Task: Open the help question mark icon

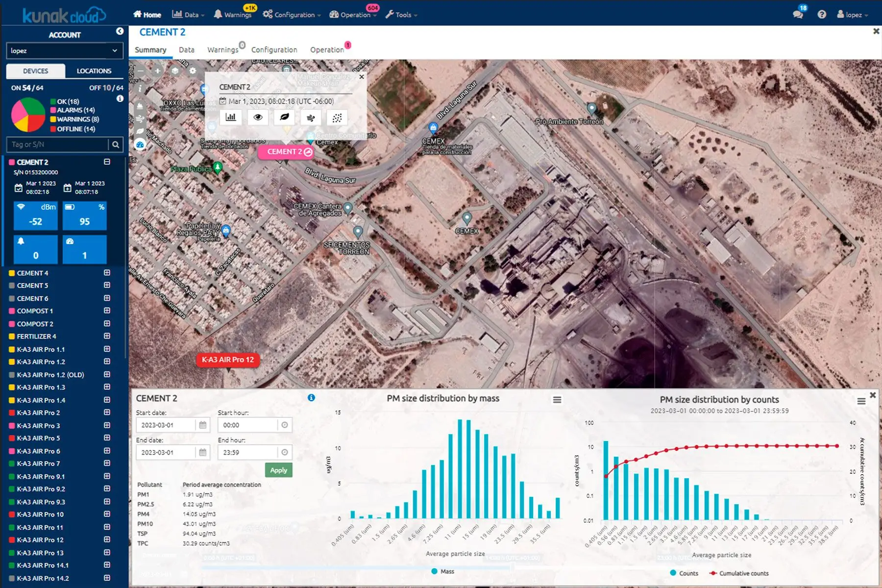Action: point(822,14)
